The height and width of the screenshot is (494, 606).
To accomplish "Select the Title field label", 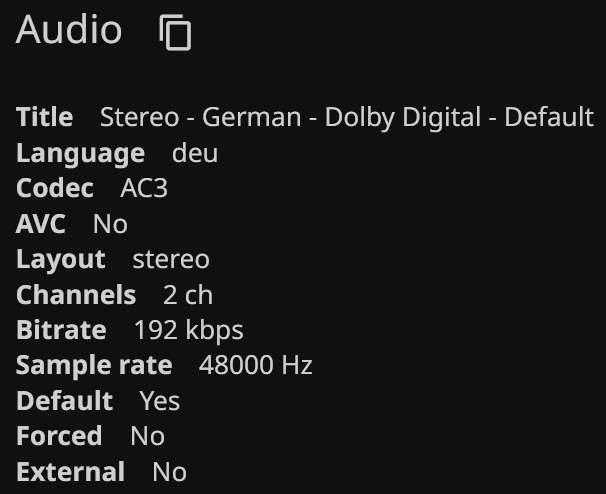I will tap(45, 118).
